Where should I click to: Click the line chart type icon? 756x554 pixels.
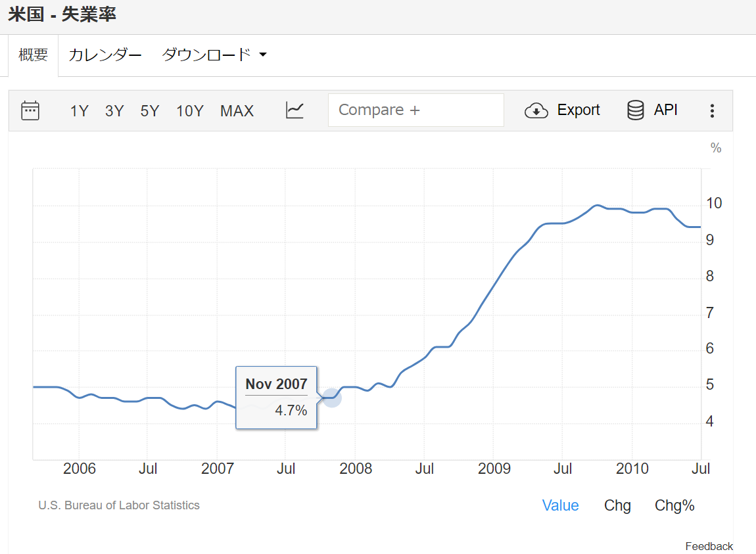pos(295,110)
